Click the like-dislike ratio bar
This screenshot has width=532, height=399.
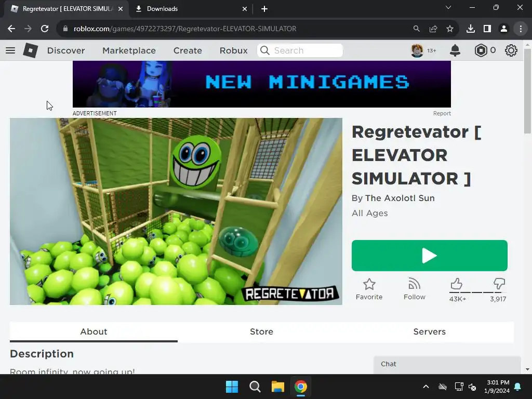(x=478, y=292)
